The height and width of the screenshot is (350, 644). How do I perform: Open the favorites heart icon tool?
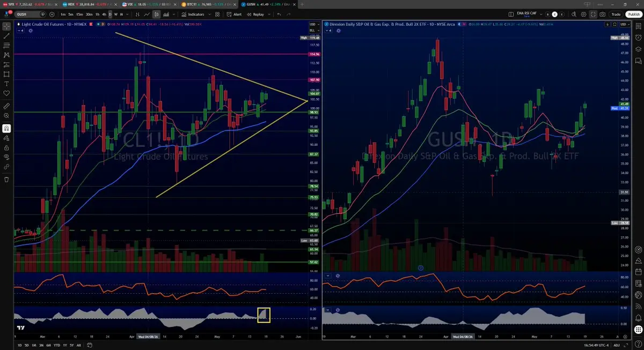click(6, 93)
